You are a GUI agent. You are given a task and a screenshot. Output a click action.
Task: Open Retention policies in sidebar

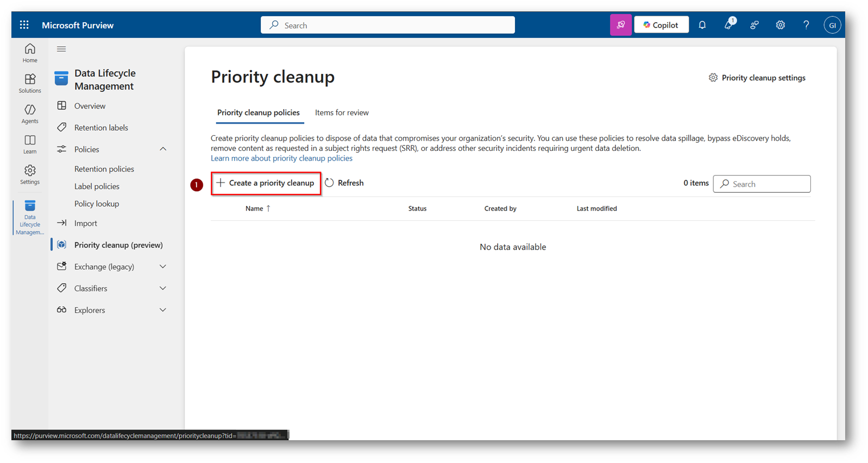(x=104, y=169)
